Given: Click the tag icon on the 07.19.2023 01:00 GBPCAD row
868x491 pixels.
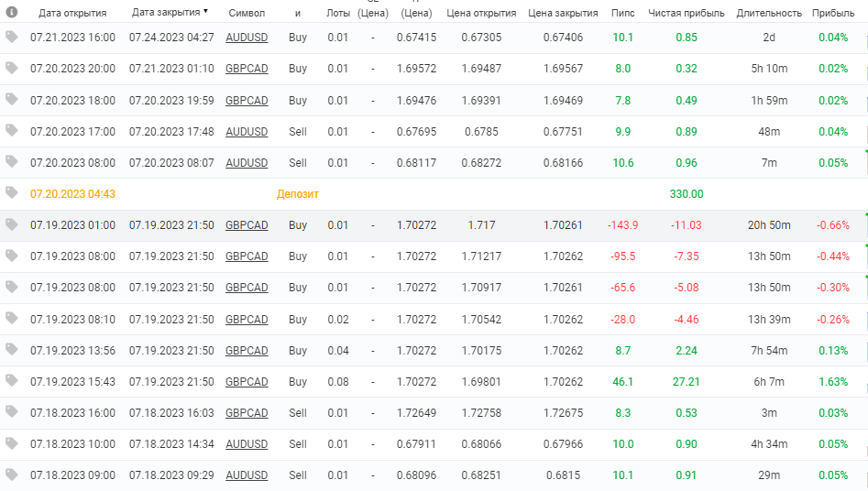Looking at the screenshot, I should pyautogui.click(x=12, y=224).
